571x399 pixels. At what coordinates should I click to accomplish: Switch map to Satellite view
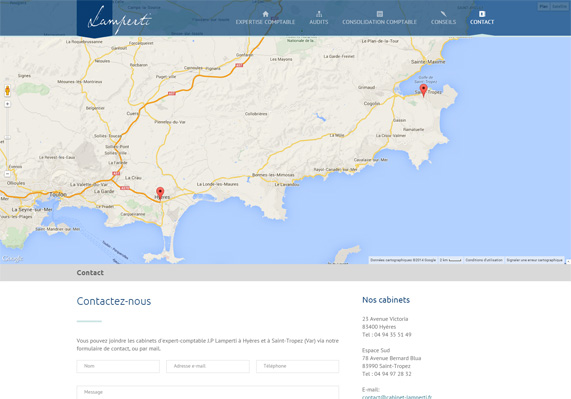click(559, 6)
